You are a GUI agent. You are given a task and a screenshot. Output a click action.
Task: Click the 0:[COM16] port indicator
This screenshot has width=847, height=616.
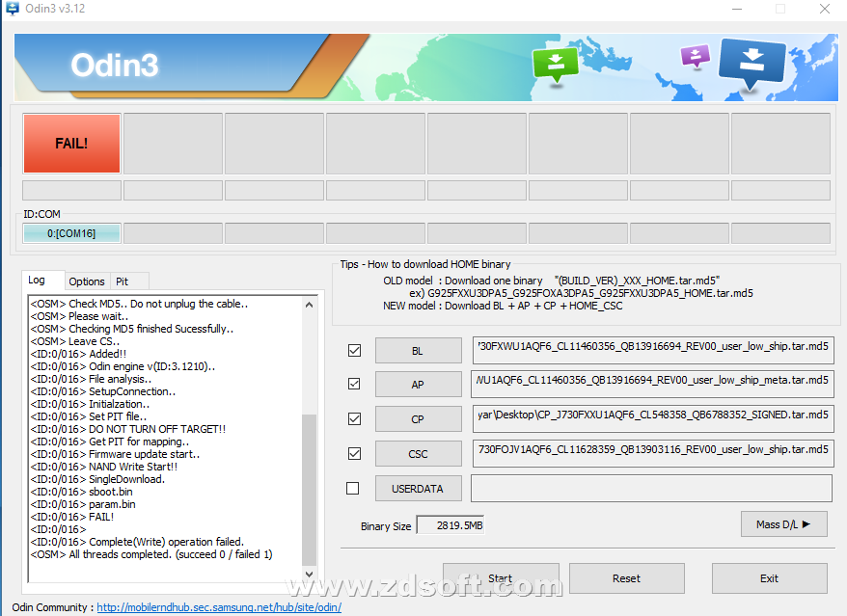tap(71, 233)
